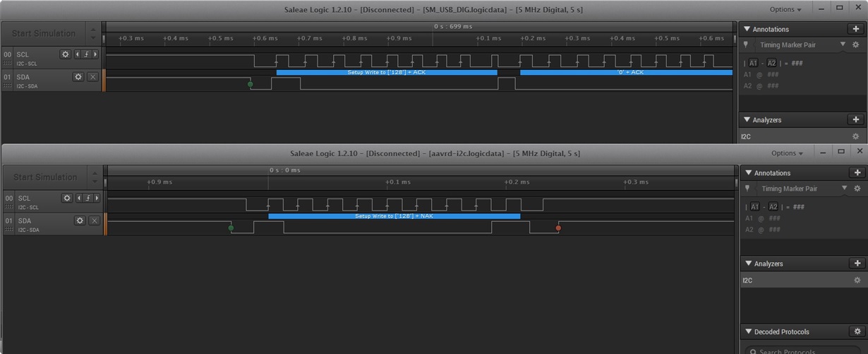Collapse Analyzers panel in bottom window
The image size is (868, 354).
click(748, 263)
